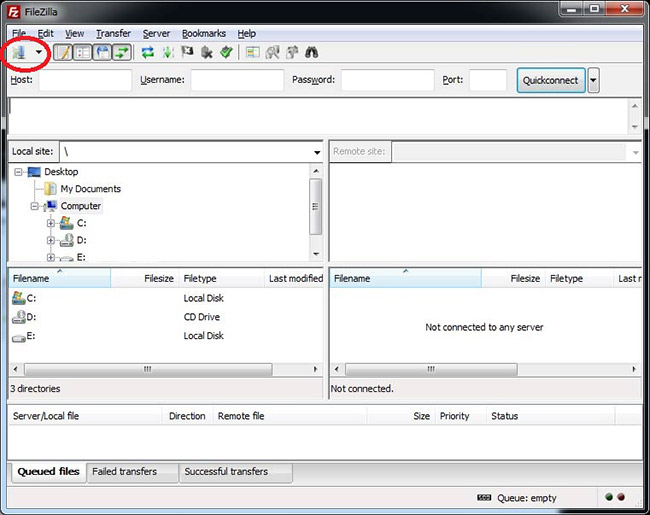This screenshot has width=650, height=515.
Task: Cancel current operation toolbar icon
Action: 187,52
